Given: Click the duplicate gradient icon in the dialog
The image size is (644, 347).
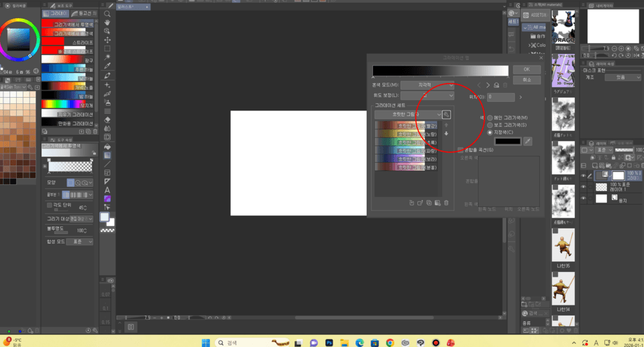Looking at the screenshot, I should pyautogui.click(x=429, y=203).
